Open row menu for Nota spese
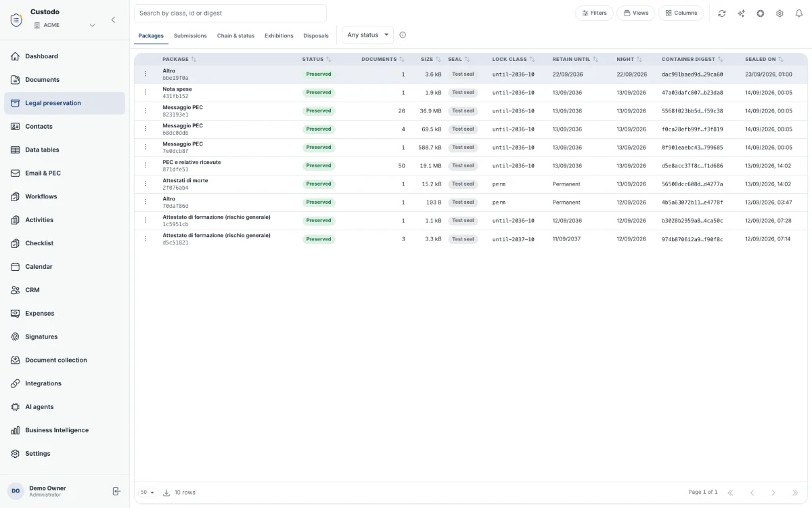Image resolution: width=812 pixels, height=508 pixels. tap(145, 93)
